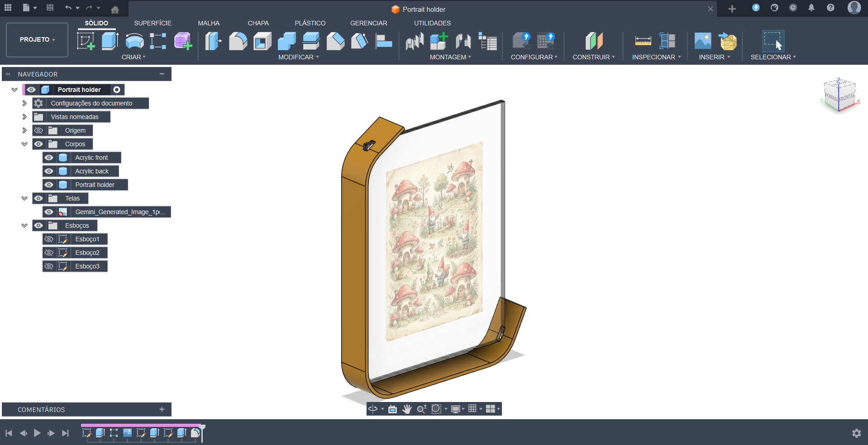The width and height of the screenshot is (868, 445).
Task: Open the Orbit tool in navigation bar
Action: point(373,409)
